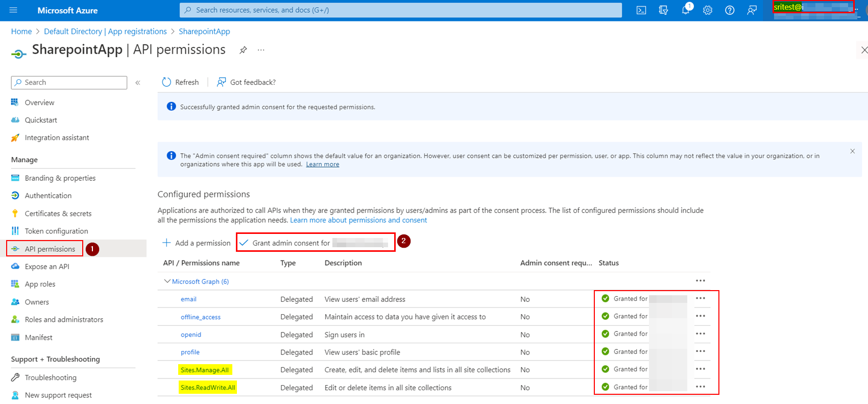This screenshot has height=404, width=868.
Task: Open the feedback icon in top bar
Action: tap(752, 10)
